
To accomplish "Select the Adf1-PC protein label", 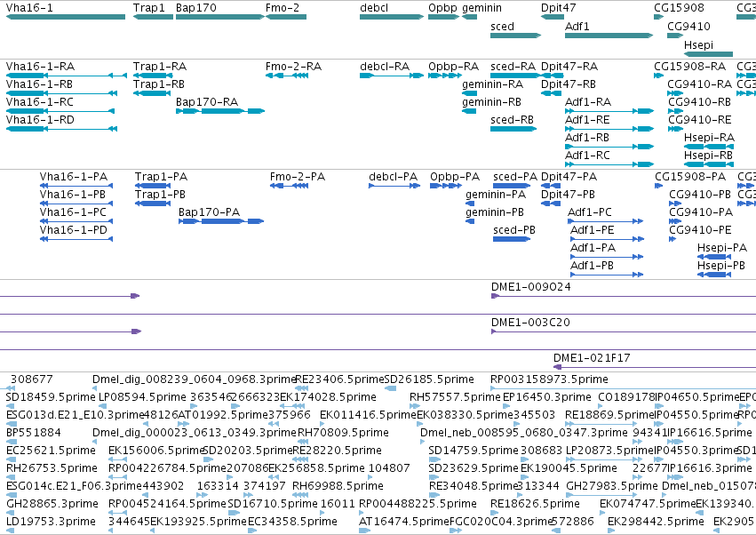I will click(589, 212).
